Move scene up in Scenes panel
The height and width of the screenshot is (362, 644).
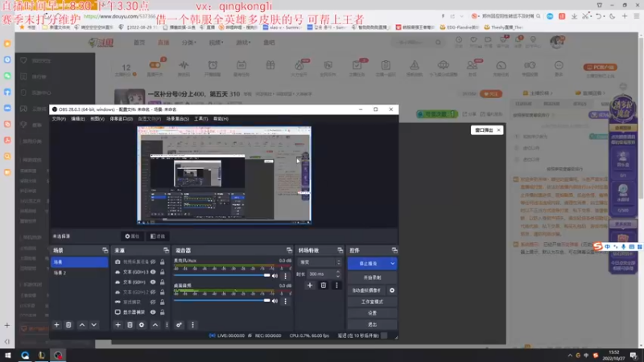82,325
